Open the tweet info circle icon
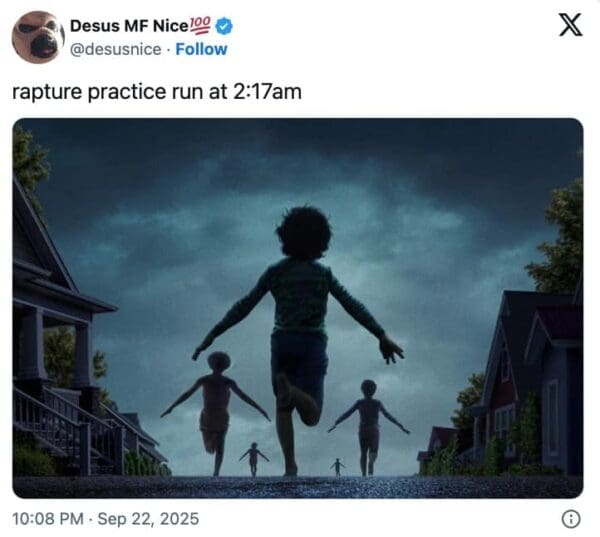This screenshot has height=537, width=600. point(571,519)
